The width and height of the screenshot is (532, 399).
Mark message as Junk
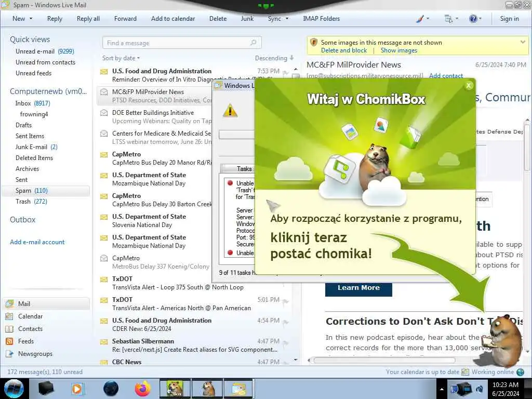[247, 19]
